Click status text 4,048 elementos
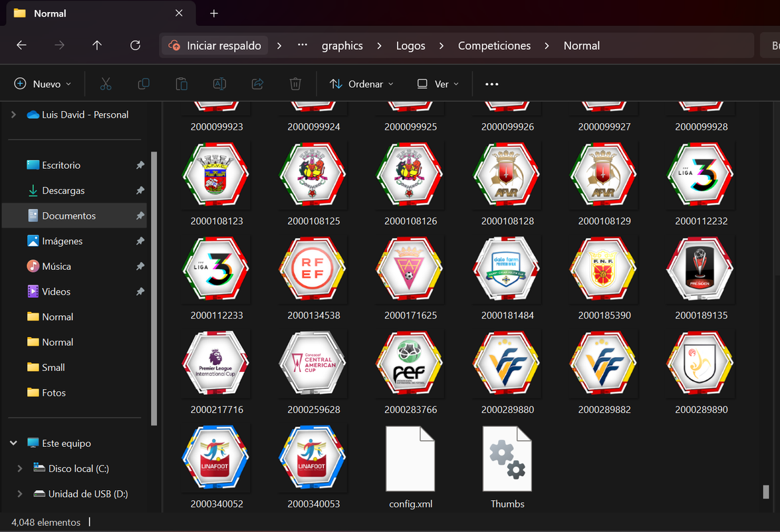 [46, 522]
